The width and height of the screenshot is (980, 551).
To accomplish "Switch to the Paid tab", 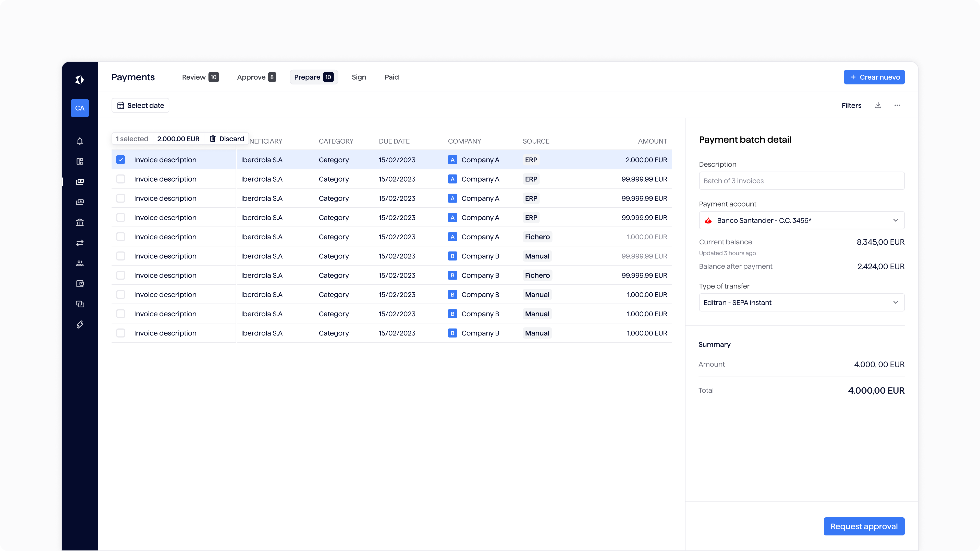I will 391,77.
